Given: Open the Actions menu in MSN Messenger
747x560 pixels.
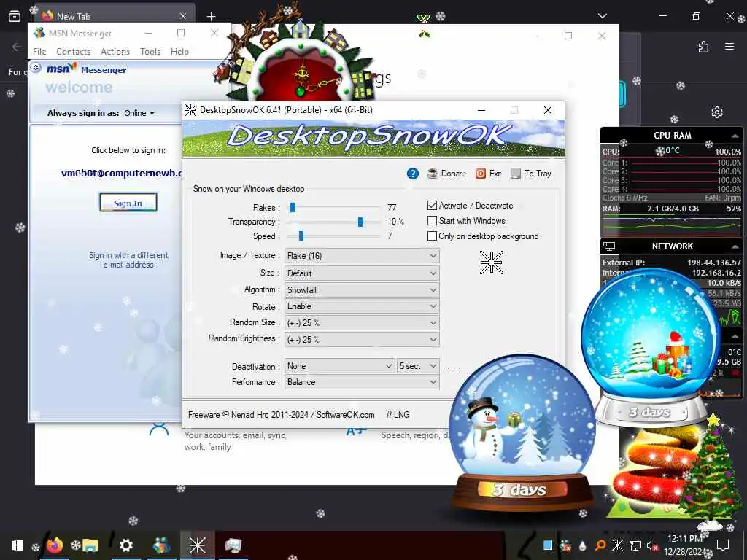Looking at the screenshot, I should (x=115, y=52).
